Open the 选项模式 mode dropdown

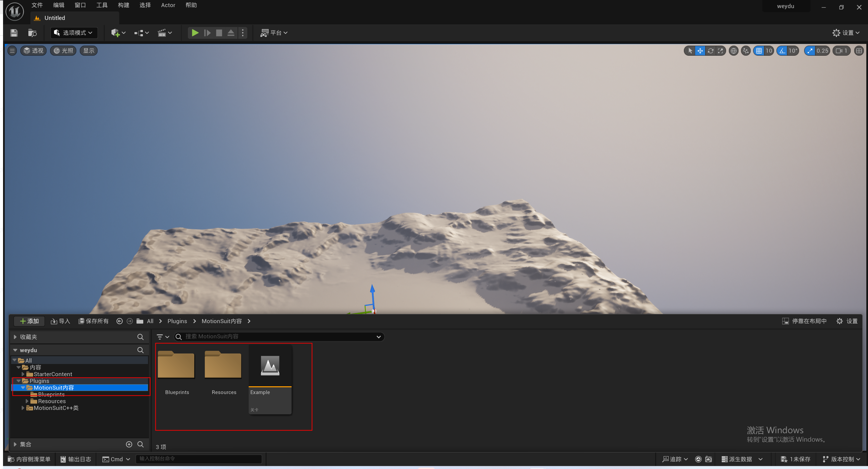click(74, 33)
